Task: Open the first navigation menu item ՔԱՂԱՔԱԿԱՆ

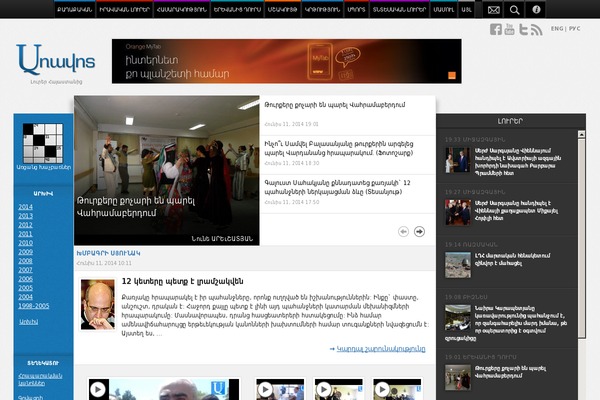Action: (75, 10)
